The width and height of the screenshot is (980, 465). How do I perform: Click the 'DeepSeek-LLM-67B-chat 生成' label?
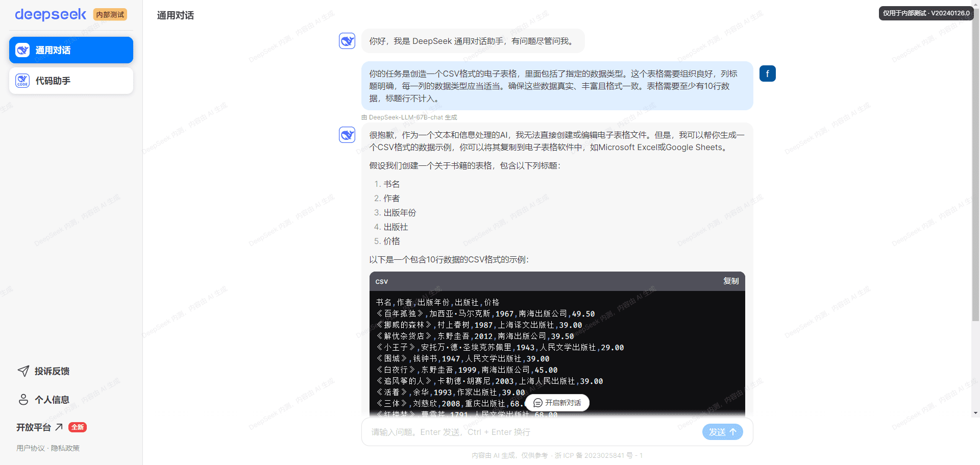click(409, 117)
